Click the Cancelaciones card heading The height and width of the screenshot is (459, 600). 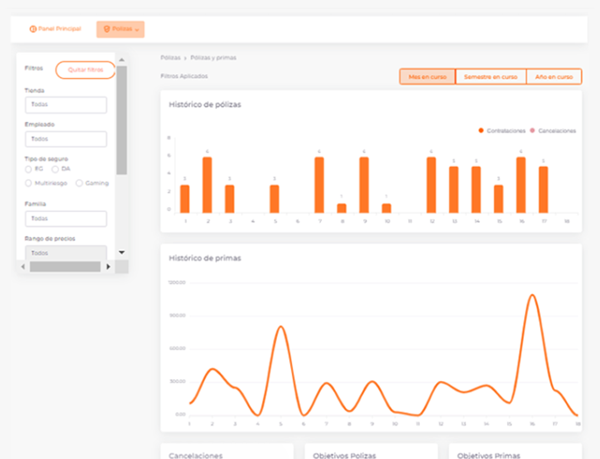coord(196,456)
